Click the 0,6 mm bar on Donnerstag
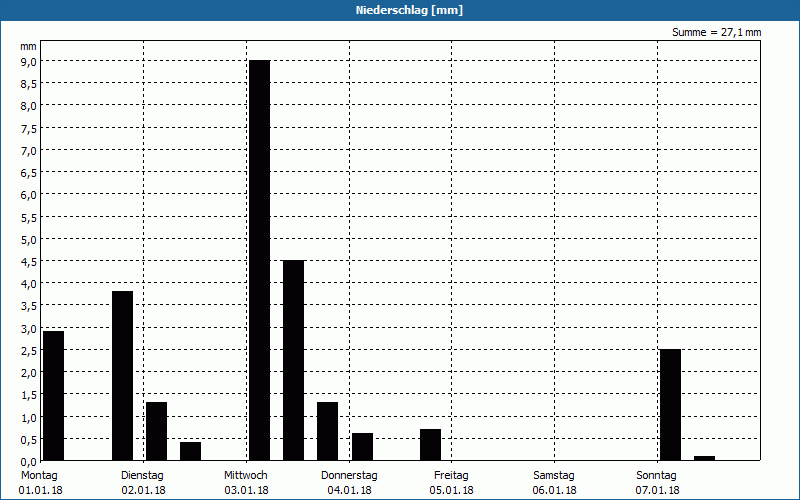This screenshot has width=800, height=500. [363, 447]
